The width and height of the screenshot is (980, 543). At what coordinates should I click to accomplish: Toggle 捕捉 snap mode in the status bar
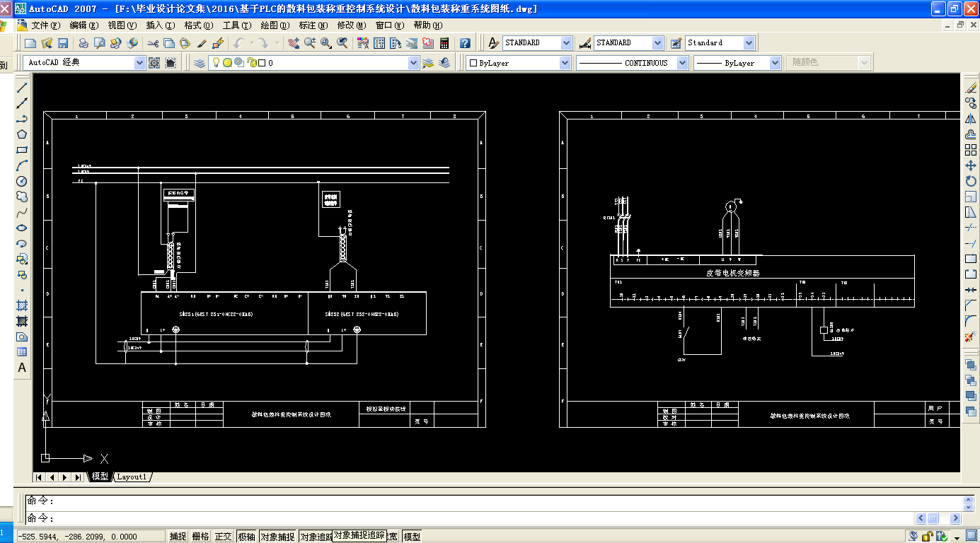(x=178, y=537)
